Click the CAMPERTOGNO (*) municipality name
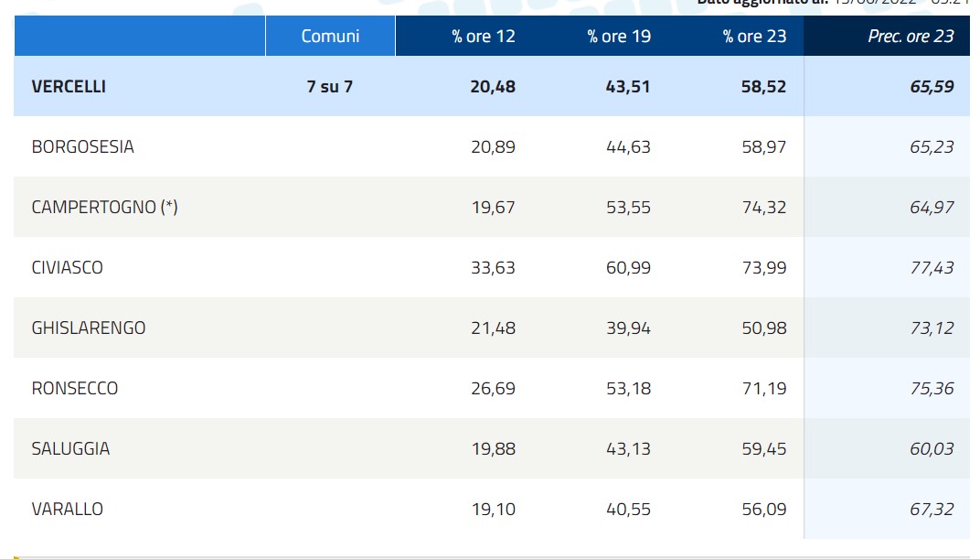This screenshot has width=980, height=559. pos(104,208)
